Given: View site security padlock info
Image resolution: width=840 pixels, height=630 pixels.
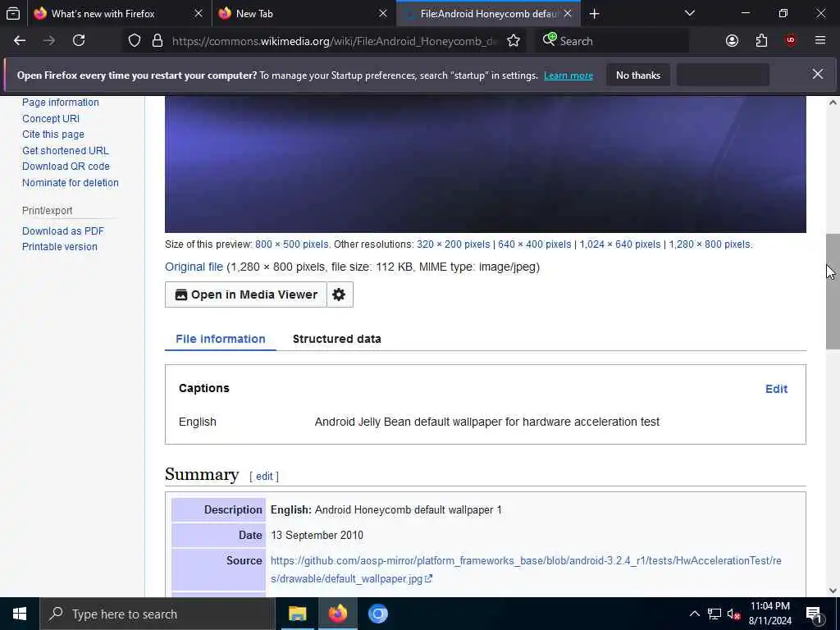Looking at the screenshot, I should [157, 41].
